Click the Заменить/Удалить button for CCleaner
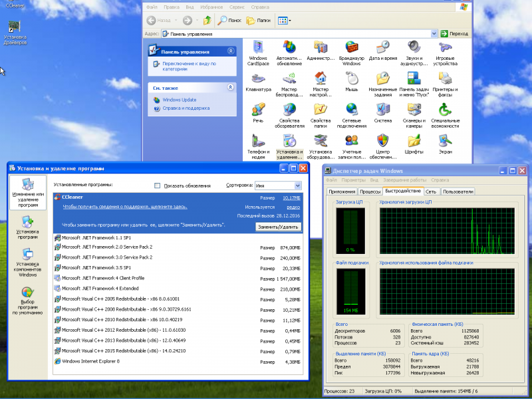Viewport: 532px width, 399px height. (278, 227)
